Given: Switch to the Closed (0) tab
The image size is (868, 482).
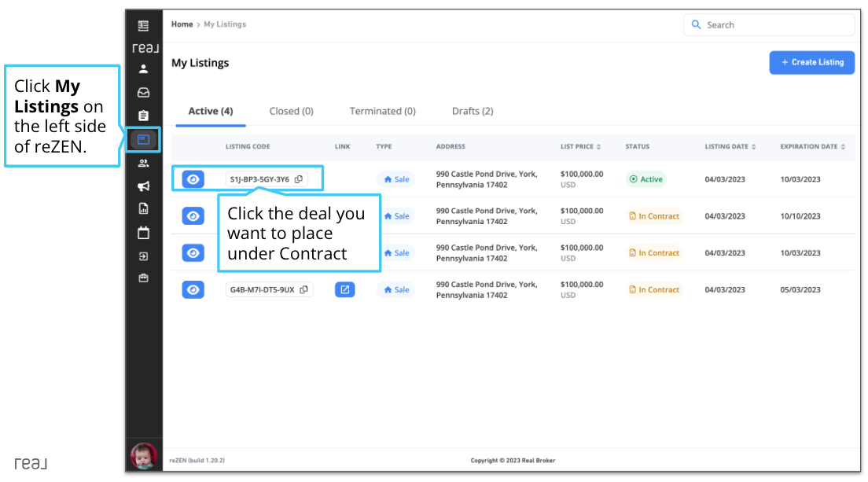Looking at the screenshot, I should coord(291,111).
